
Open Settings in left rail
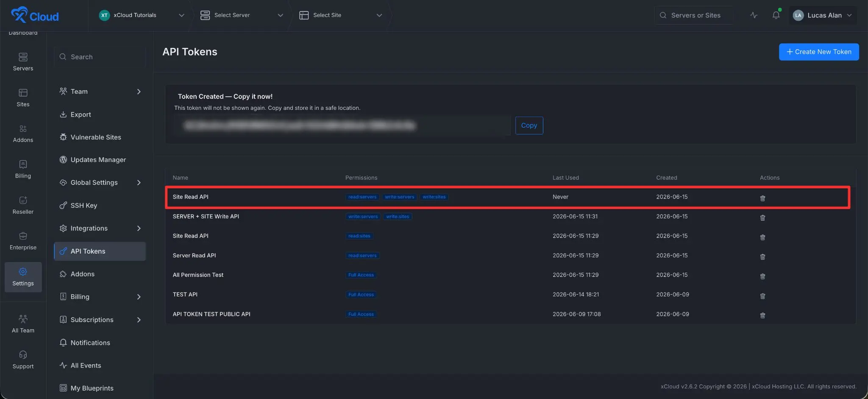[x=23, y=277]
